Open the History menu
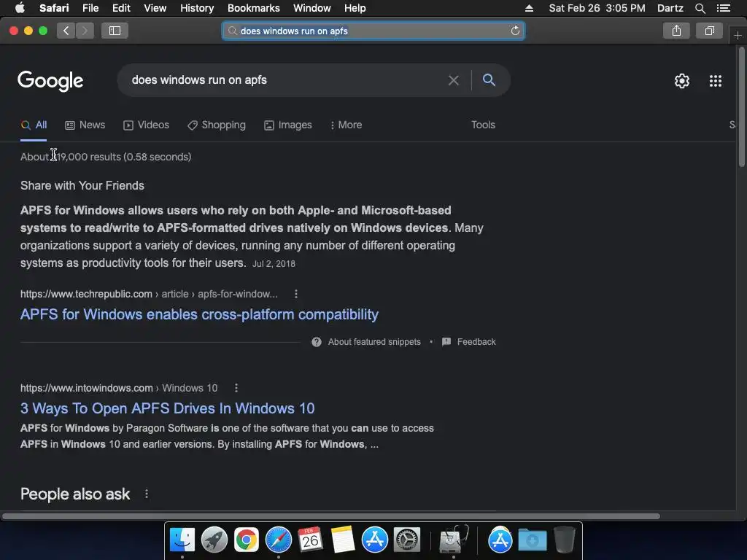Screen dimensions: 747x560 click(197, 8)
